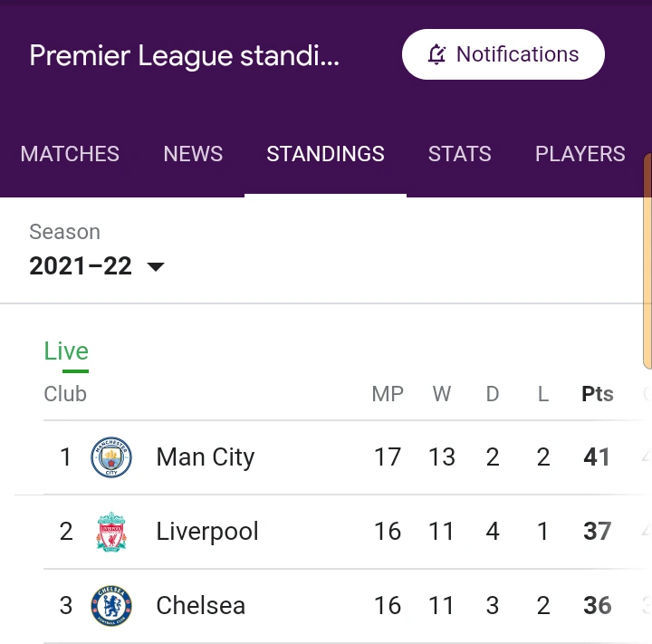The image size is (652, 644).
Task: Click the orange scrollbar on right edge
Action: [x=647, y=261]
